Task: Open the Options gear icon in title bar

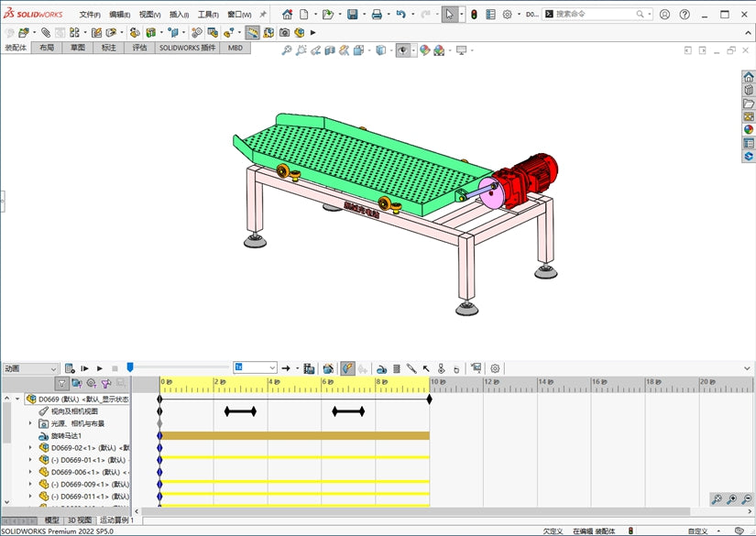Action: pos(508,15)
